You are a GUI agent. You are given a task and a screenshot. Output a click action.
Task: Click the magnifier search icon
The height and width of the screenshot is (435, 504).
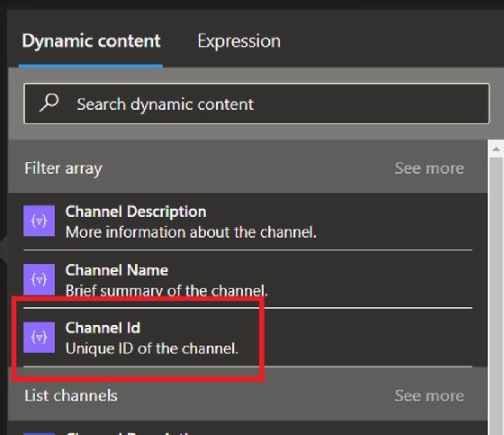coord(49,103)
